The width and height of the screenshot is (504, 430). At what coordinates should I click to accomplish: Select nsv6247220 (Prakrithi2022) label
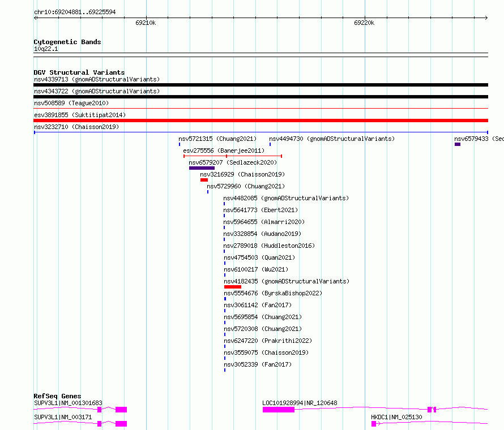(x=268, y=341)
